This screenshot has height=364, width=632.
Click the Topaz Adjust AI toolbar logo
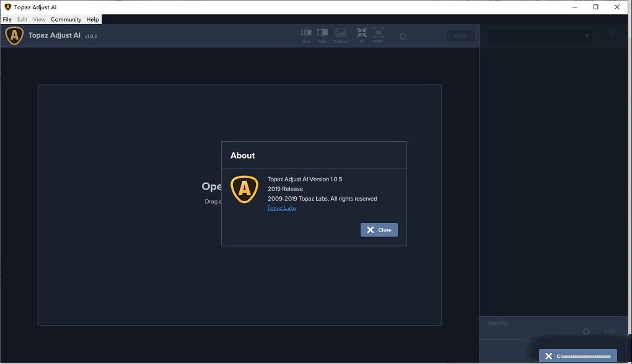14,36
